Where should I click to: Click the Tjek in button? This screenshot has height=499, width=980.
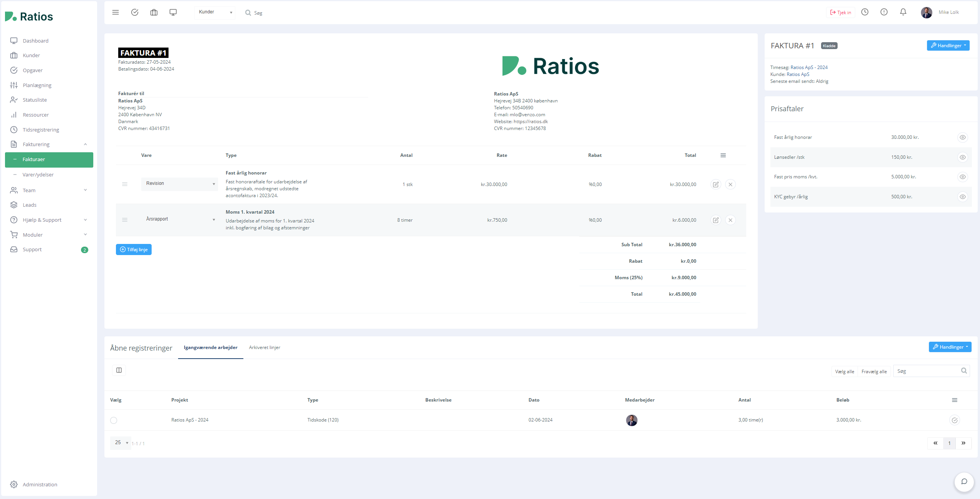(841, 12)
